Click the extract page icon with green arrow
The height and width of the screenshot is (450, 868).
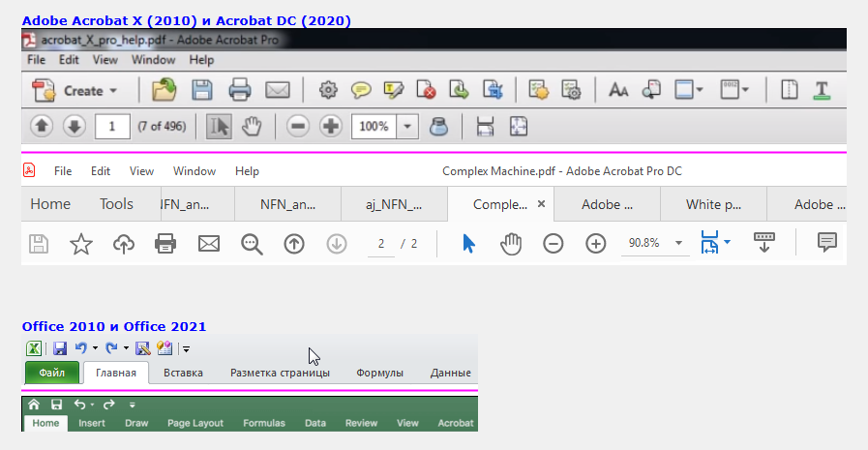tap(459, 90)
